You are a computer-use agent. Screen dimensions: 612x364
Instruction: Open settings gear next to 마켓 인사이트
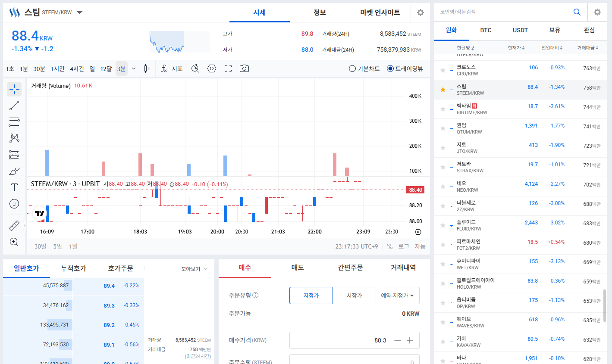tap(421, 12)
